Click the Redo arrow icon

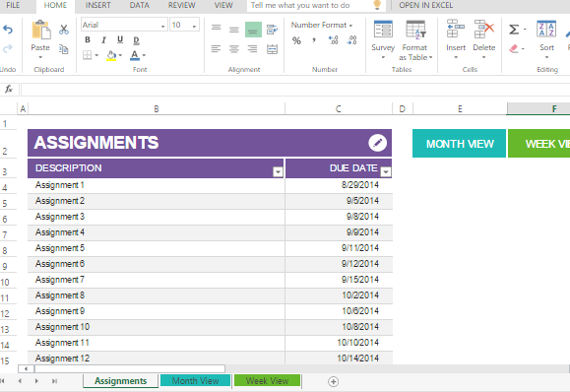click(x=8, y=48)
